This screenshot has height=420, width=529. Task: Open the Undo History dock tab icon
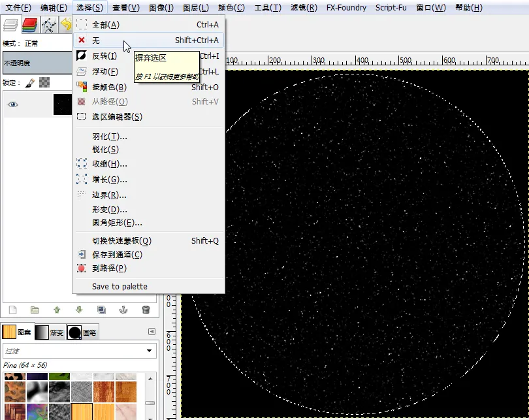coord(67,25)
